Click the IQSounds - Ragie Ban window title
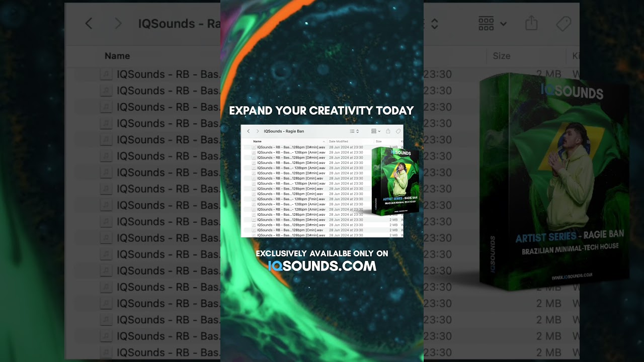Image resolution: width=644 pixels, height=362 pixels. tap(284, 131)
